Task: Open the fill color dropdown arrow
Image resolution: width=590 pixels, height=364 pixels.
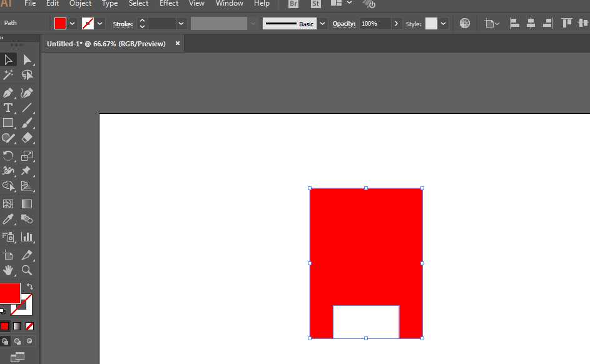Action: coord(72,24)
